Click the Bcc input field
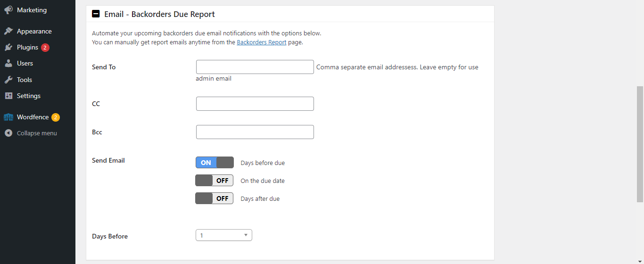The width and height of the screenshot is (644, 264). tap(255, 132)
